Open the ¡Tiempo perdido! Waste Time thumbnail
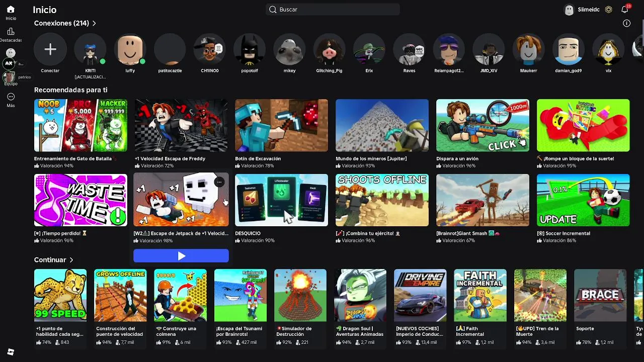 tap(80, 200)
